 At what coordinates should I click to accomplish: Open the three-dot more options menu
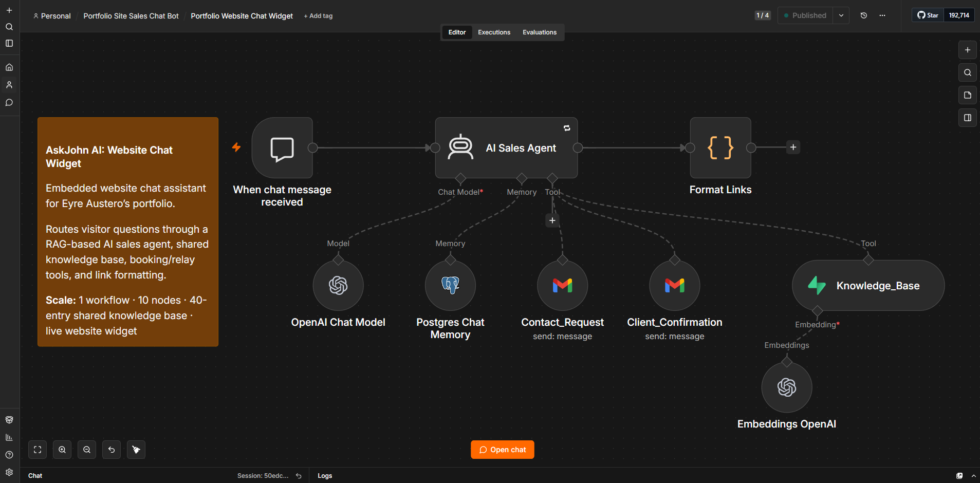[882, 15]
